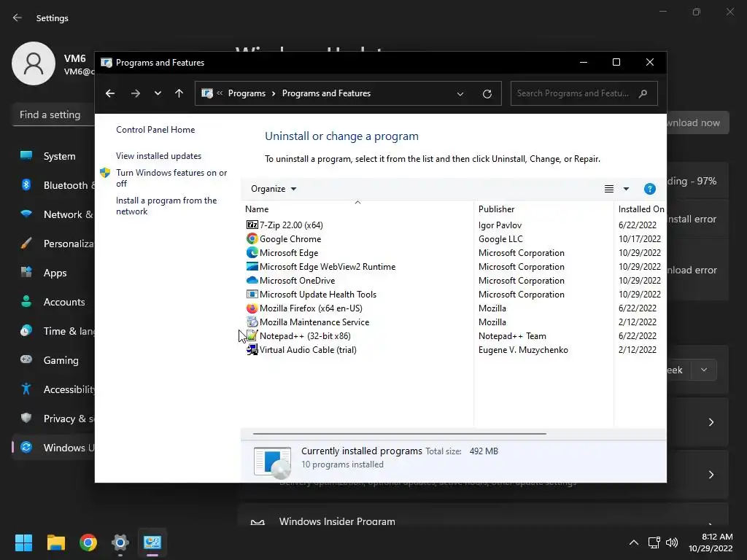Screen dimensions: 747x560
Task: Select the Mozilla Firefox (x64 en-US) entry
Action: 311,308
